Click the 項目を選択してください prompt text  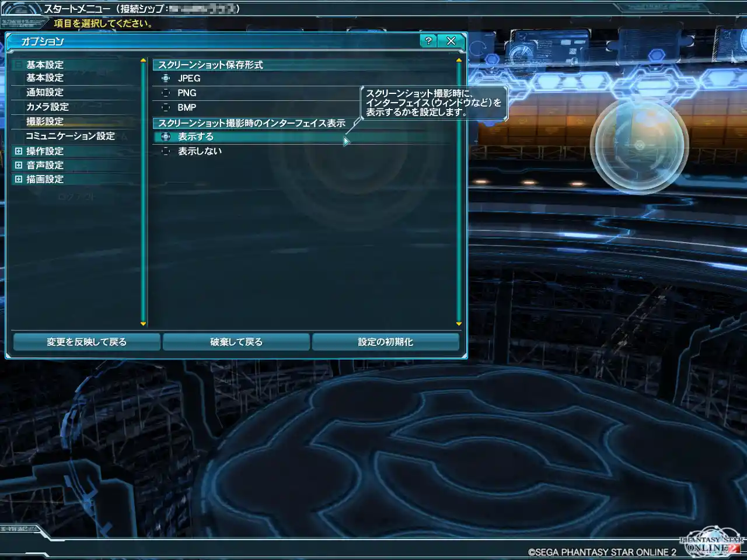pos(103,23)
